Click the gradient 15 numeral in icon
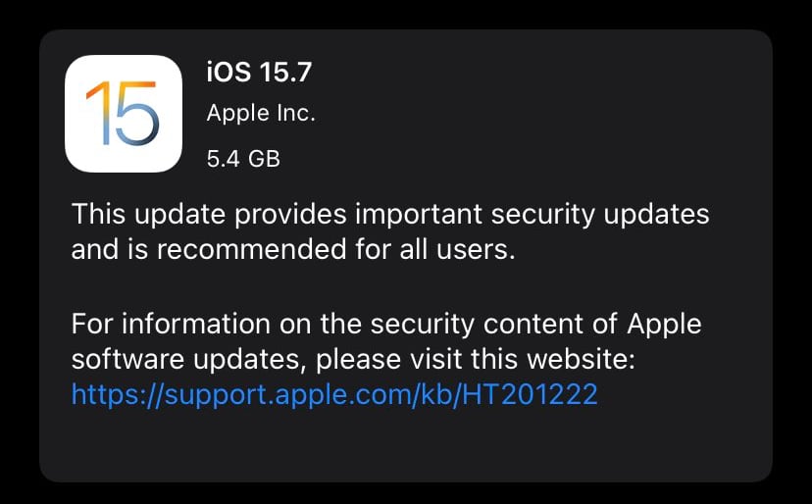The image size is (812, 504). click(x=123, y=113)
